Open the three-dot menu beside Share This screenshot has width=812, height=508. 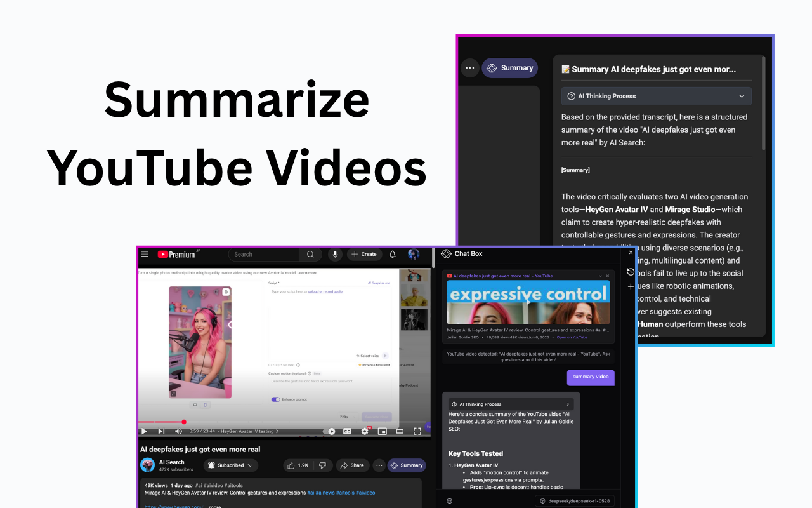(x=379, y=465)
